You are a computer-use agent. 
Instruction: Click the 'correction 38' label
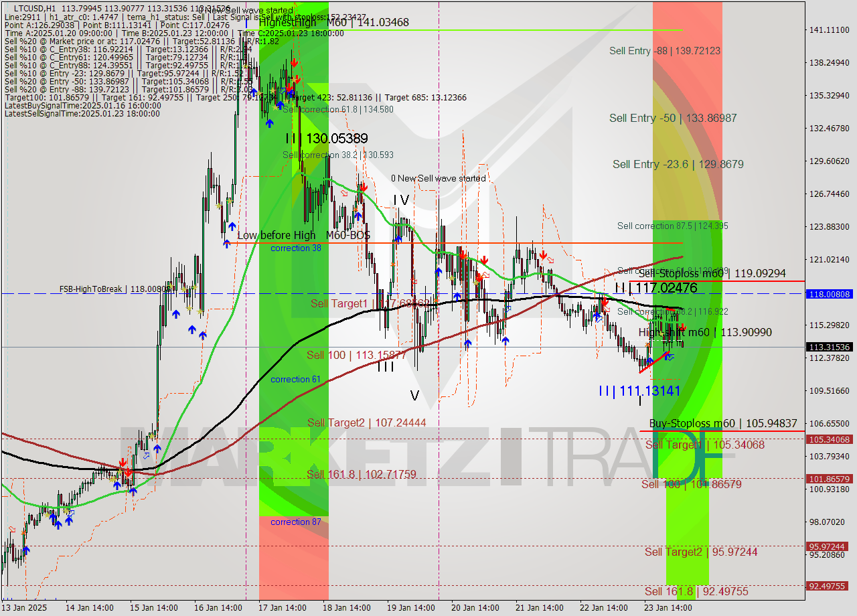295,248
